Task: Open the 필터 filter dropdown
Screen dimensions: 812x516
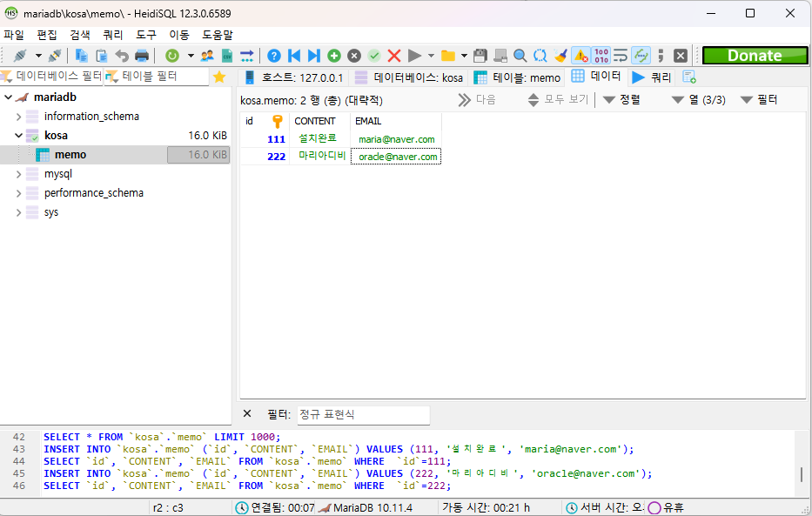Action: [x=759, y=100]
